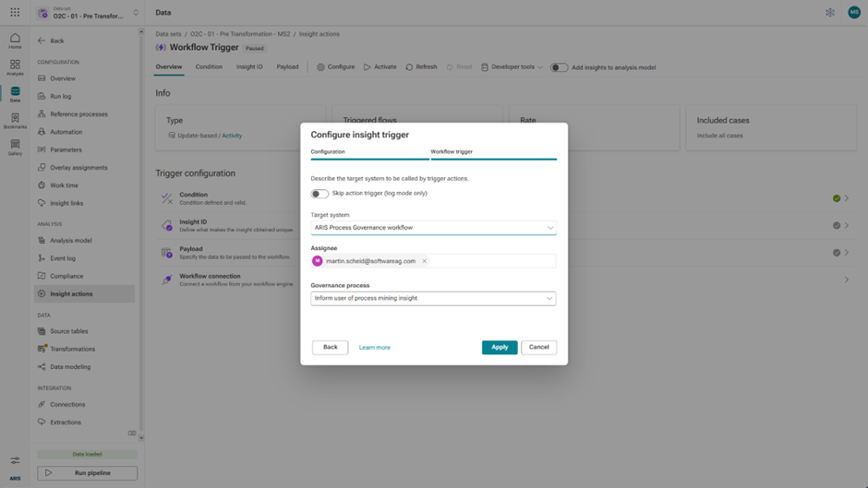Switch to the Workflow trigger step tab

point(493,152)
